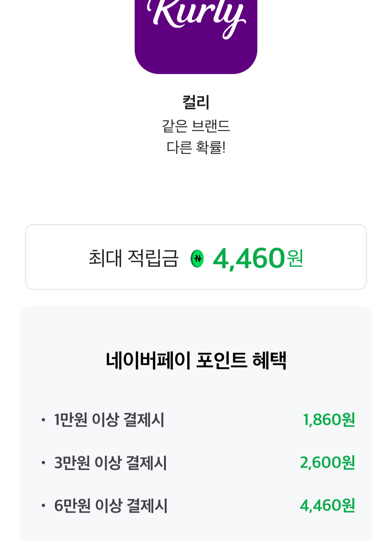Select the 6만원 이상 결제시 row label
Image resolution: width=392 pixels, height=541 pixels.
coord(111,505)
